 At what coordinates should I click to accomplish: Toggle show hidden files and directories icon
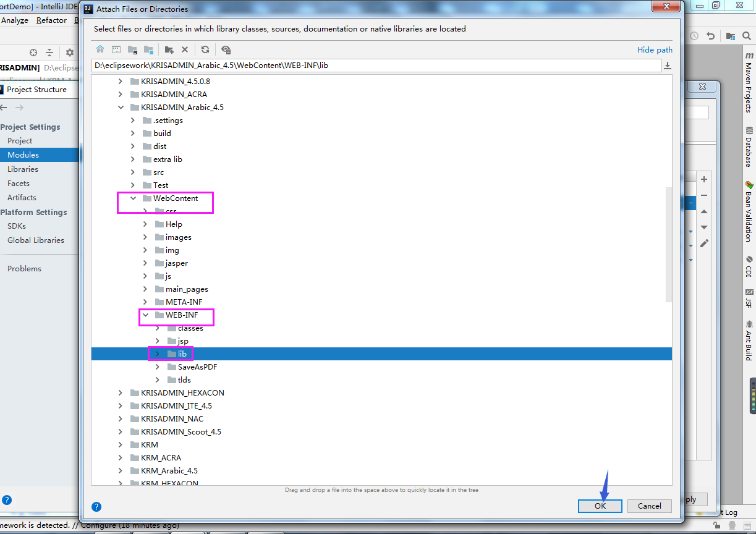[226, 49]
